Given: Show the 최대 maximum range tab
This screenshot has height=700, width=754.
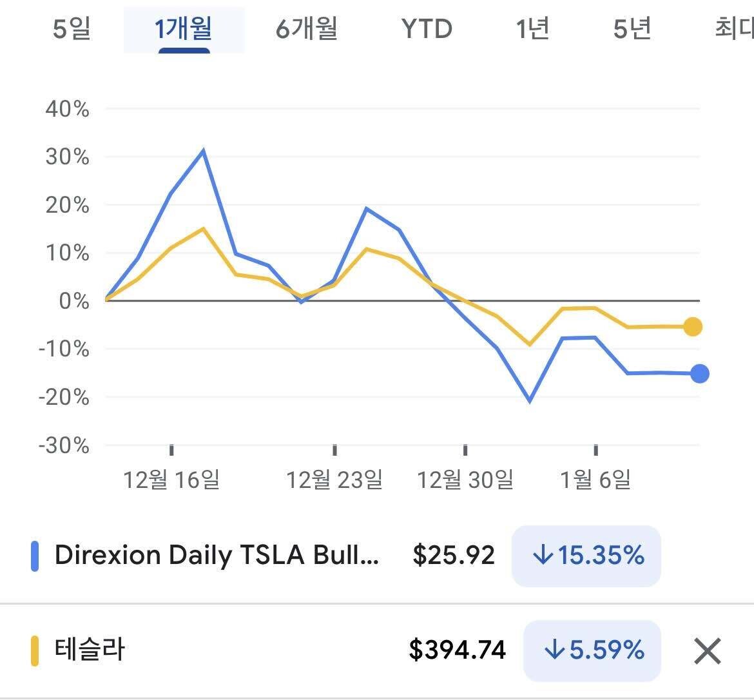Looking at the screenshot, I should click(734, 29).
